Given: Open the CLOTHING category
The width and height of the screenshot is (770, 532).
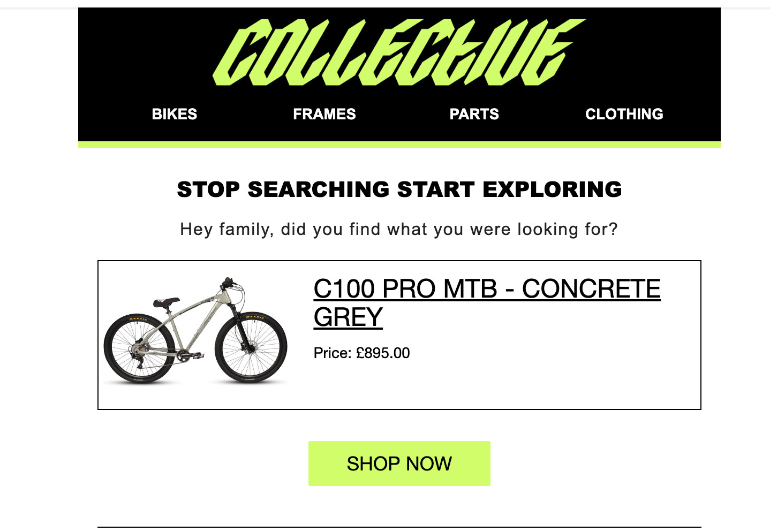Looking at the screenshot, I should coord(624,114).
